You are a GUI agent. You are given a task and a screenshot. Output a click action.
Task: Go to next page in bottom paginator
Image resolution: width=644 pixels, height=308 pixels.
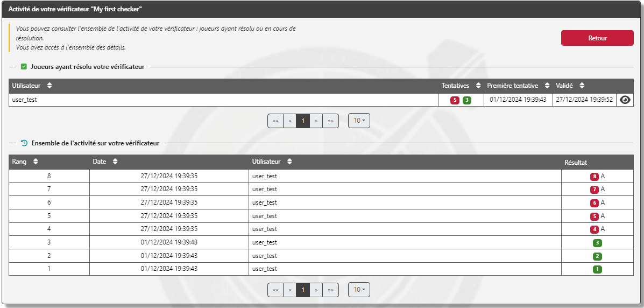[x=316, y=290]
